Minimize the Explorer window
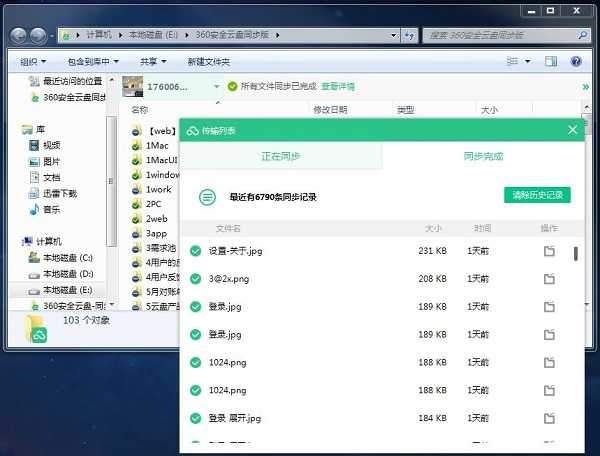 pos(531,11)
